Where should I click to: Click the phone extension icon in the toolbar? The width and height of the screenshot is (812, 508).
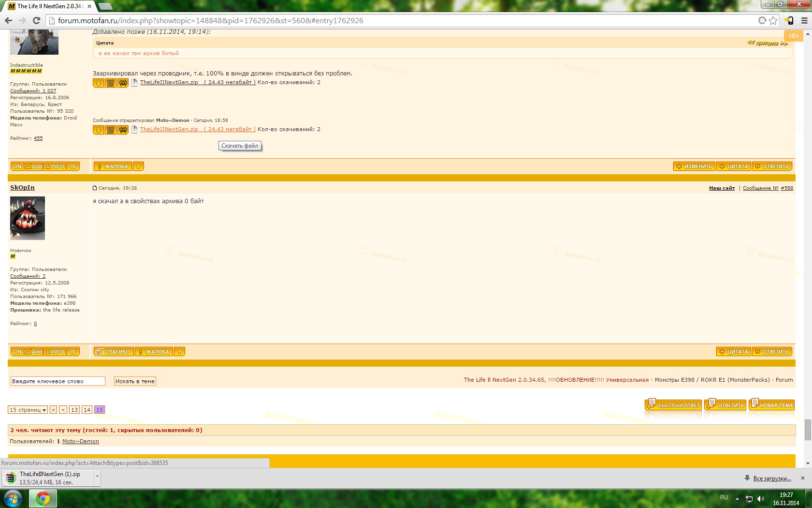(789, 20)
